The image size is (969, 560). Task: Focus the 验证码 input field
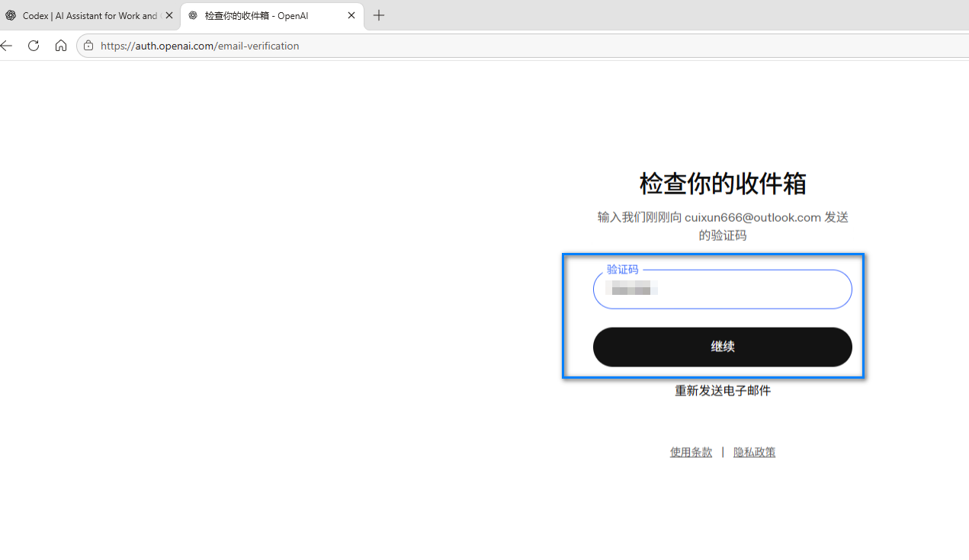click(x=723, y=290)
